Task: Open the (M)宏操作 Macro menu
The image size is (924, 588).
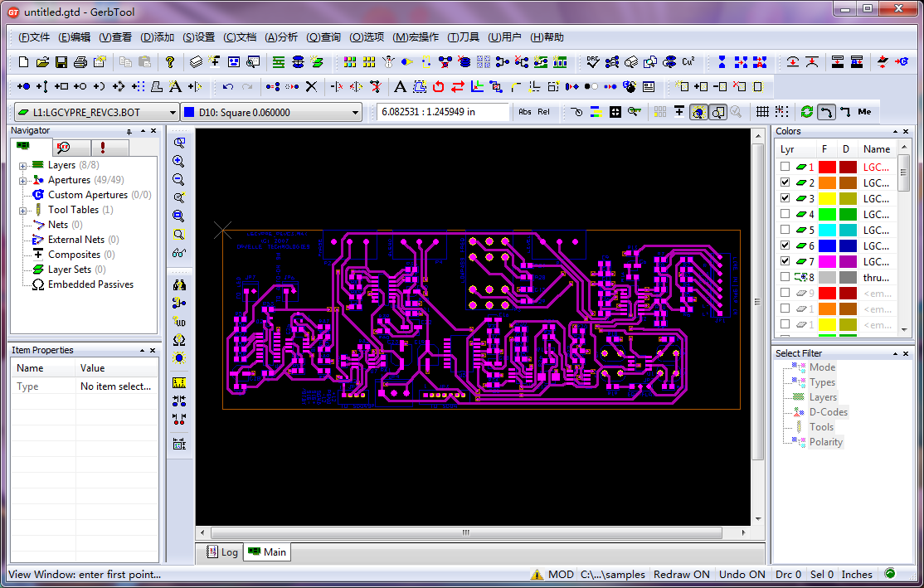Action: pyautogui.click(x=416, y=37)
